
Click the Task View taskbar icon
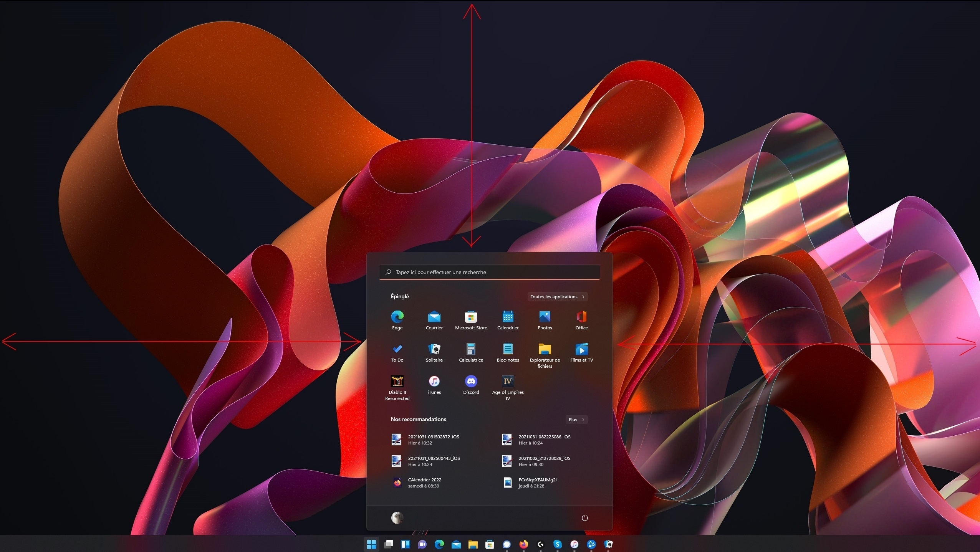coord(389,544)
